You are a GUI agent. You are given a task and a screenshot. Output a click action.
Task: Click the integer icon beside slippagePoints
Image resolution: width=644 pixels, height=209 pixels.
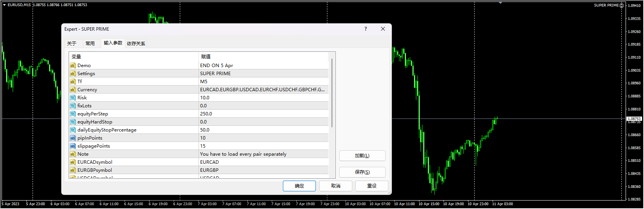(x=72, y=146)
